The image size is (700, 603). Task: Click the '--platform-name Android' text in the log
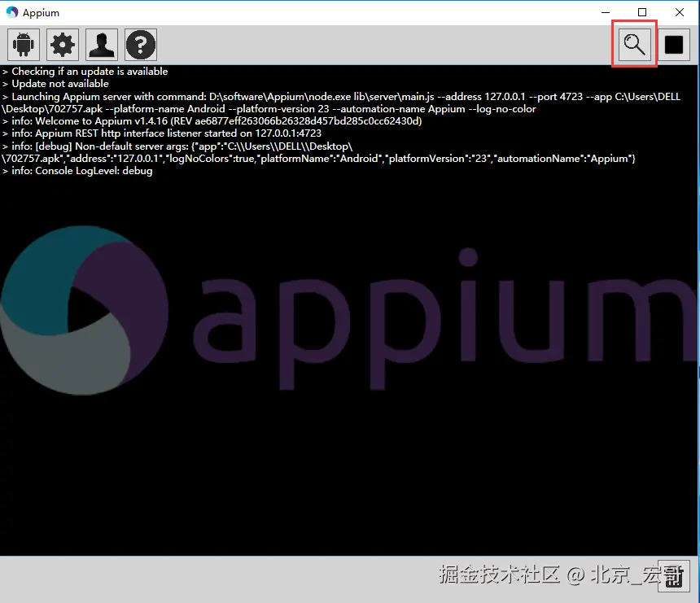pos(165,109)
